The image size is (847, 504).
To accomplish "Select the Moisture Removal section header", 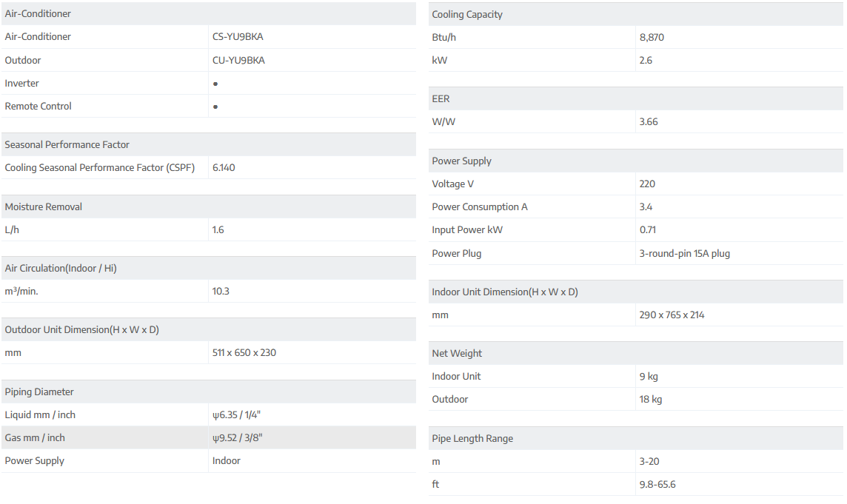I will tap(44, 206).
